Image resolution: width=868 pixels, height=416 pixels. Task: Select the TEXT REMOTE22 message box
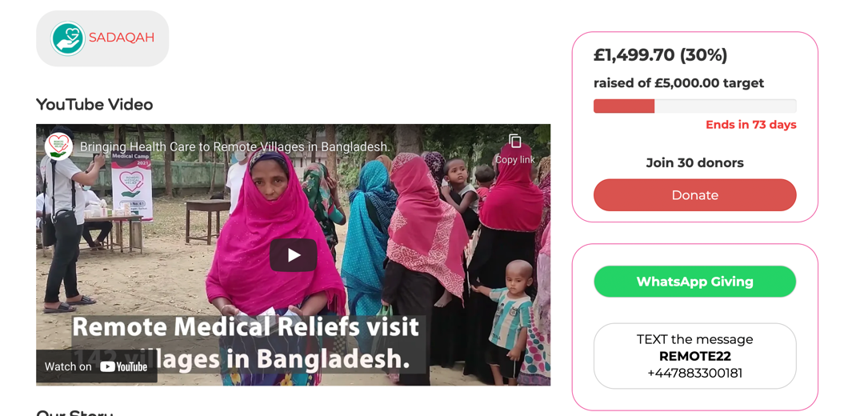(x=694, y=356)
